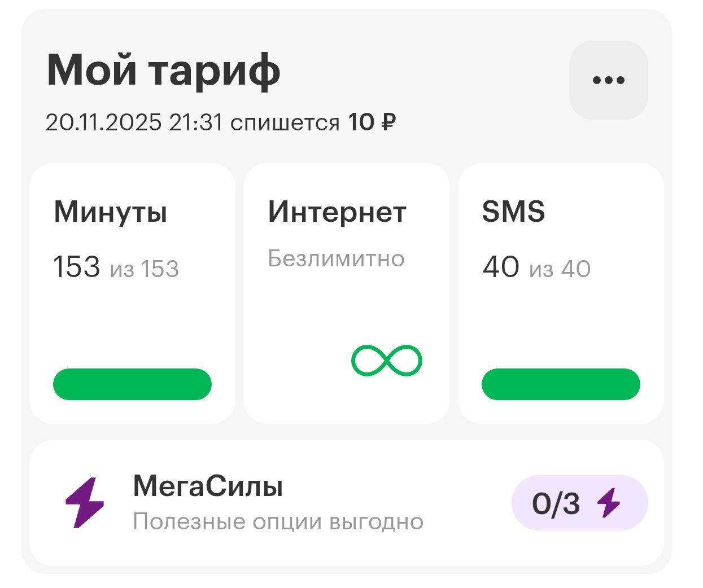This screenshot has width=703, height=588.
Task: Select the МегаСилы title
Action: point(208,486)
